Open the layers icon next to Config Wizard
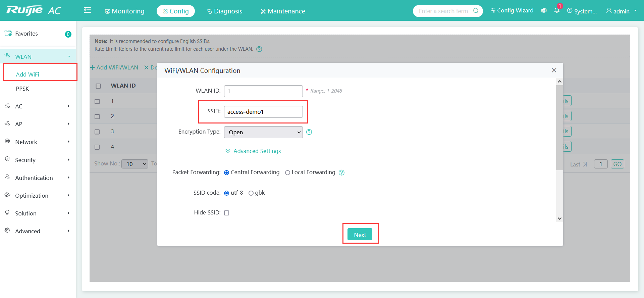This screenshot has width=644, height=298. click(544, 11)
